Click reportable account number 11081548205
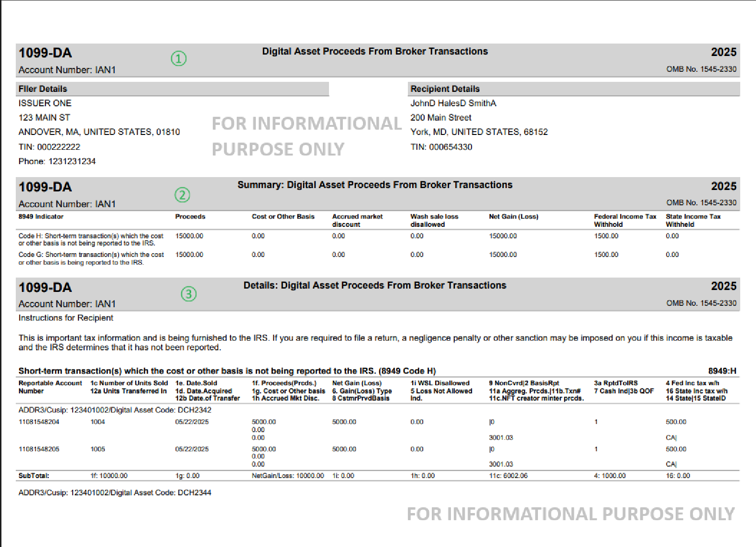Viewport: 756px width, 547px height. [x=39, y=449]
